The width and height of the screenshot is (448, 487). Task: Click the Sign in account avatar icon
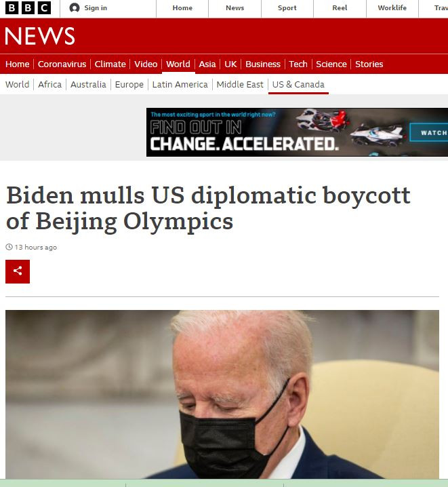click(x=75, y=7)
